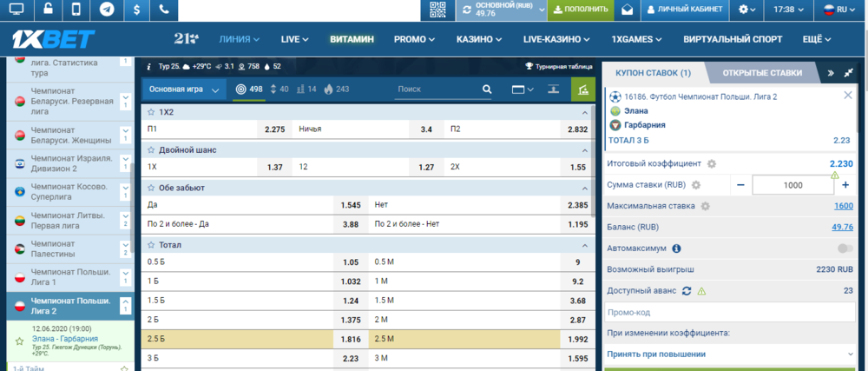
Task: Click gear icon next to Итоговый коэффициент
Action: coord(712,164)
